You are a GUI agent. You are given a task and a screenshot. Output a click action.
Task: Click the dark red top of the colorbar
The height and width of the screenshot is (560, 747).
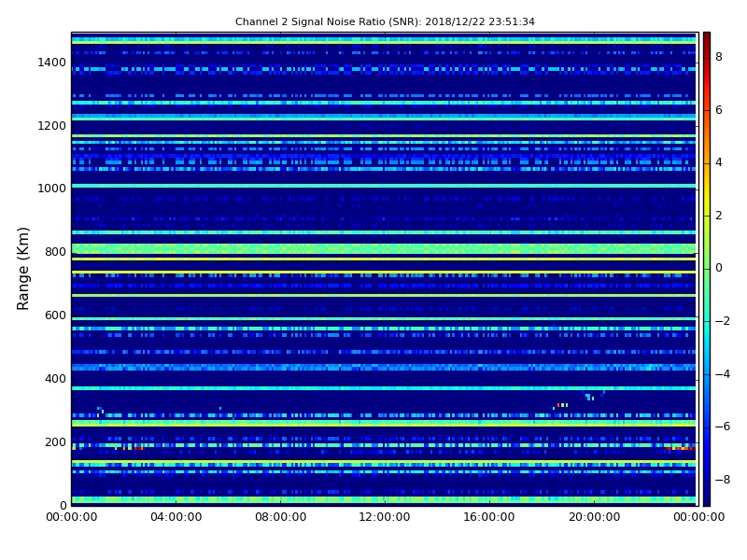[x=707, y=40]
